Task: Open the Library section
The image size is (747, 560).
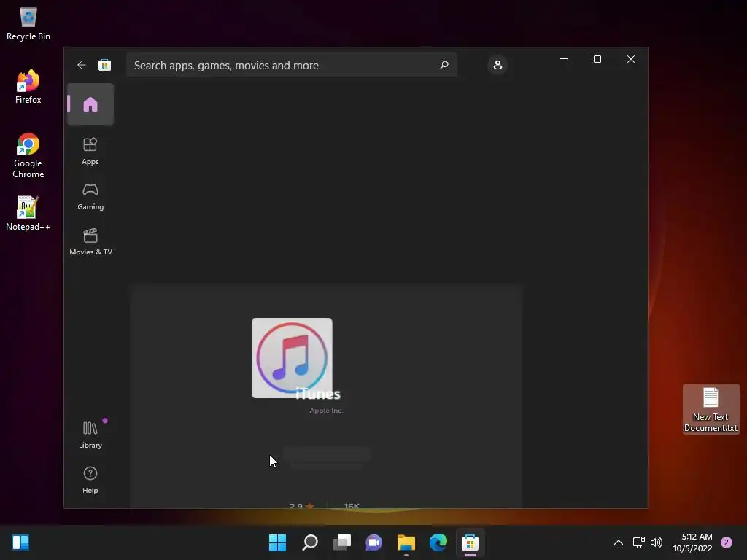Action: tap(90, 435)
